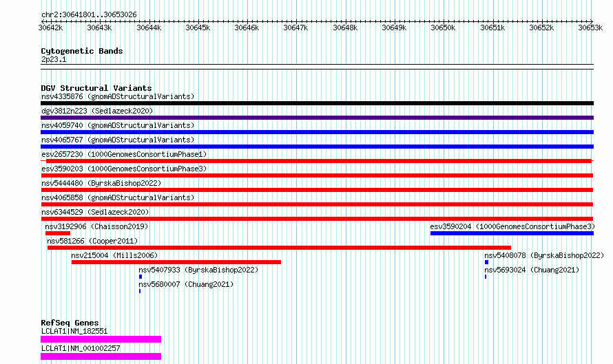The width and height of the screenshot is (613, 364).
Task: Click the nsv5444480 (ByrskaBishop2022) label
Action: point(101,183)
